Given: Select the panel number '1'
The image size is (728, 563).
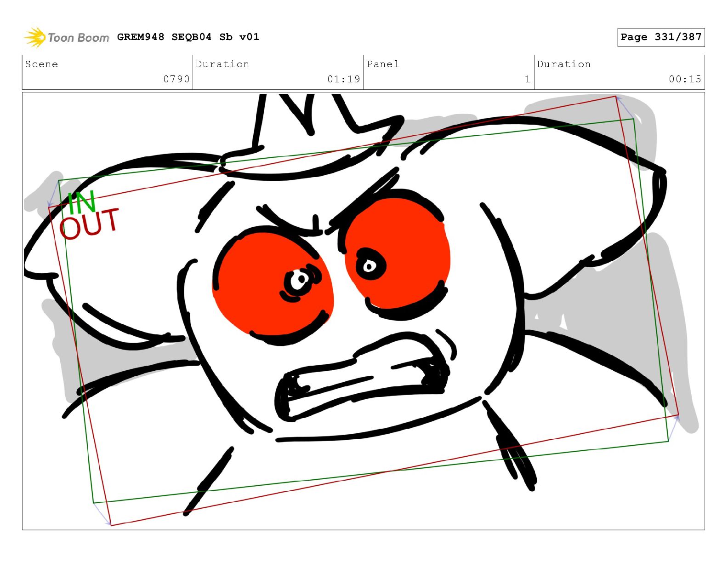Looking at the screenshot, I should (528, 79).
